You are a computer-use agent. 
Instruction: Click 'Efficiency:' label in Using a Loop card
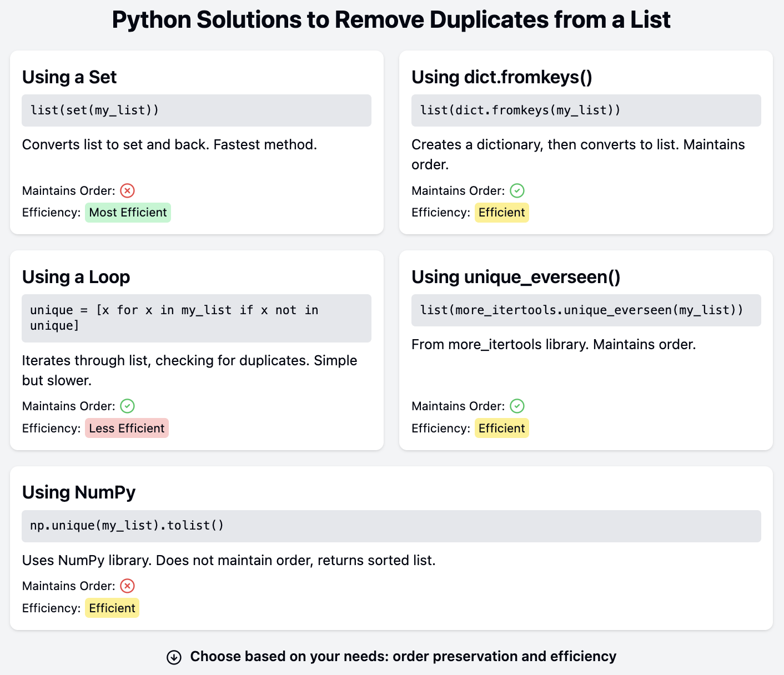(x=52, y=429)
